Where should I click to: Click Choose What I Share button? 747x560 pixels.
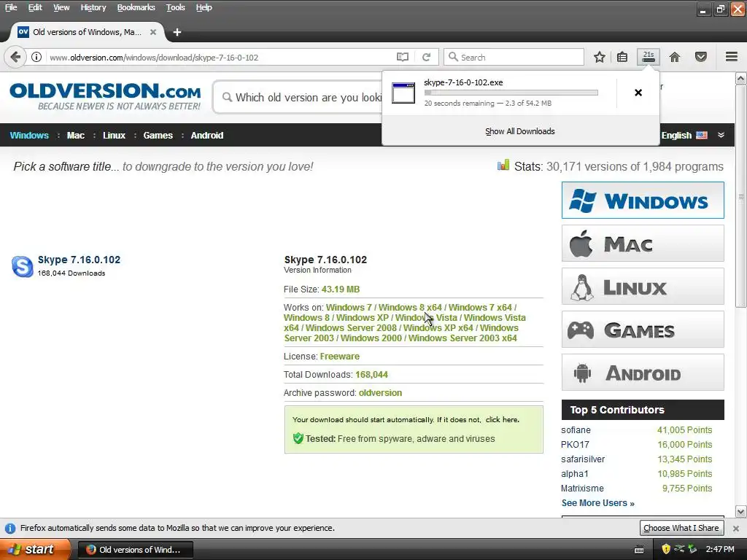click(x=681, y=528)
